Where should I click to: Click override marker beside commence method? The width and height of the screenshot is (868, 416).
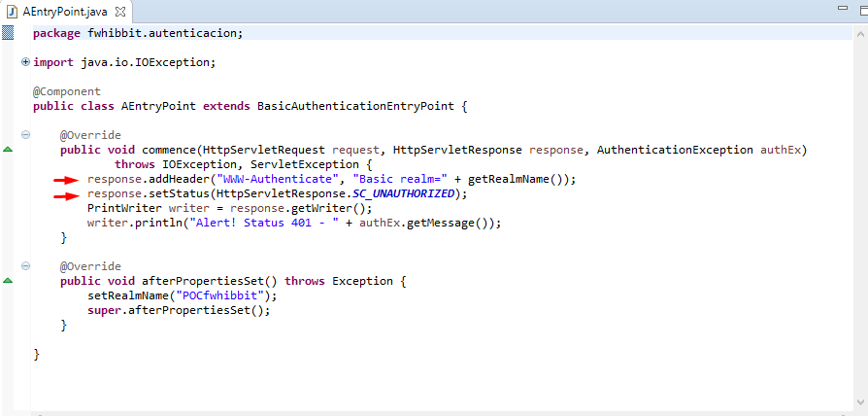[8, 150]
